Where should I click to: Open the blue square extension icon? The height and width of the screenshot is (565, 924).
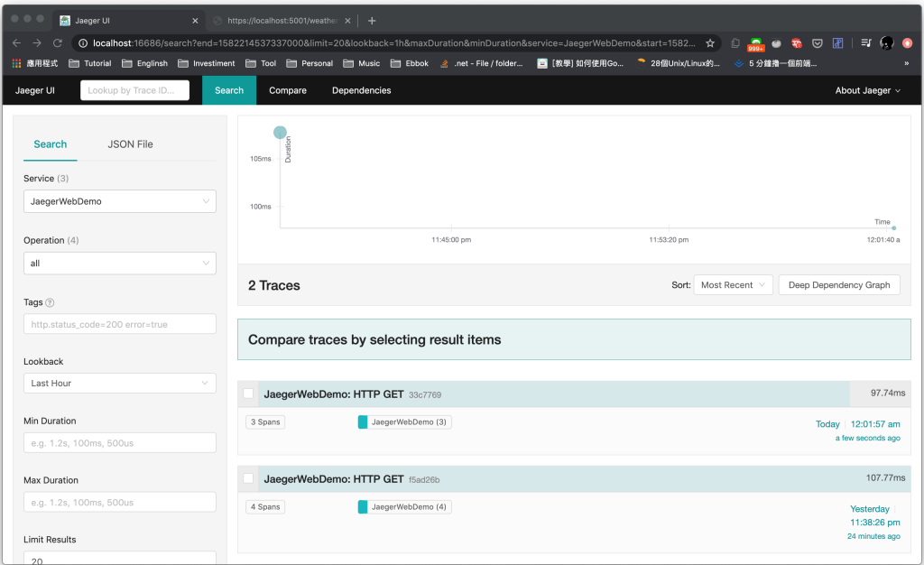click(837, 43)
